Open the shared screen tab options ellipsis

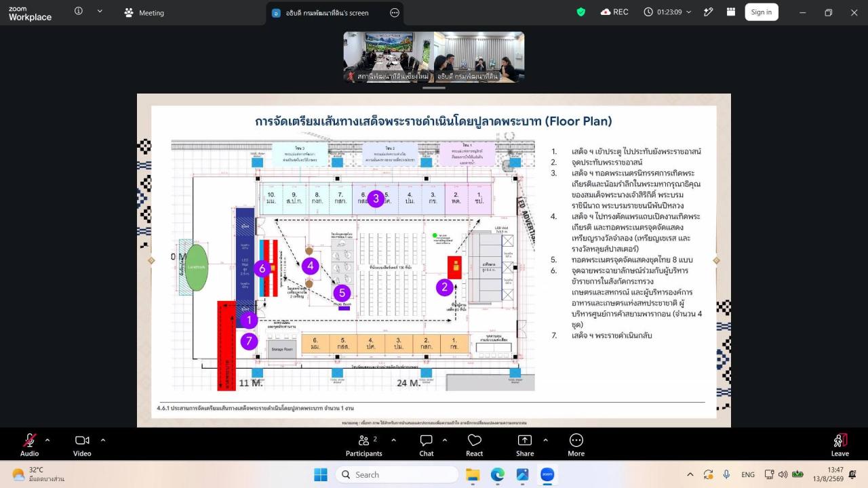[x=395, y=13]
